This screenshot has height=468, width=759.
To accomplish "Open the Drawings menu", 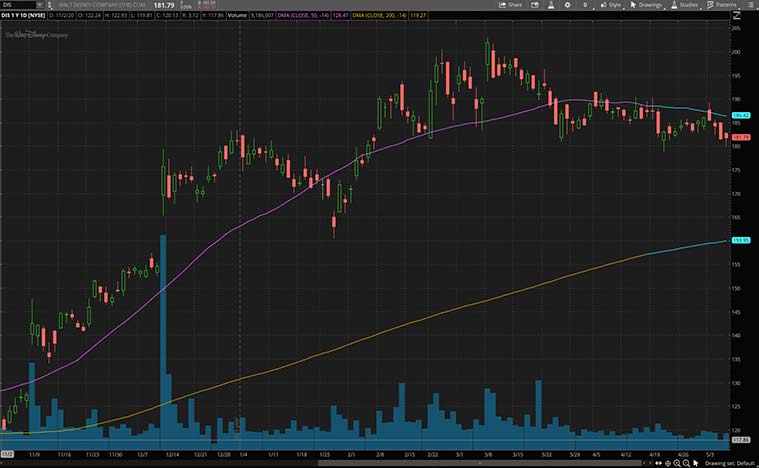I will [648, 5].
